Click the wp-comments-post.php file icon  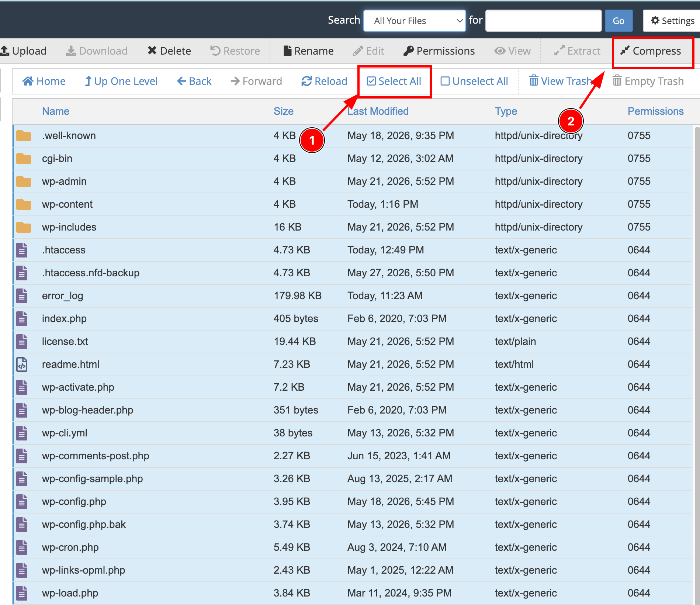click(x=22, y=456)
